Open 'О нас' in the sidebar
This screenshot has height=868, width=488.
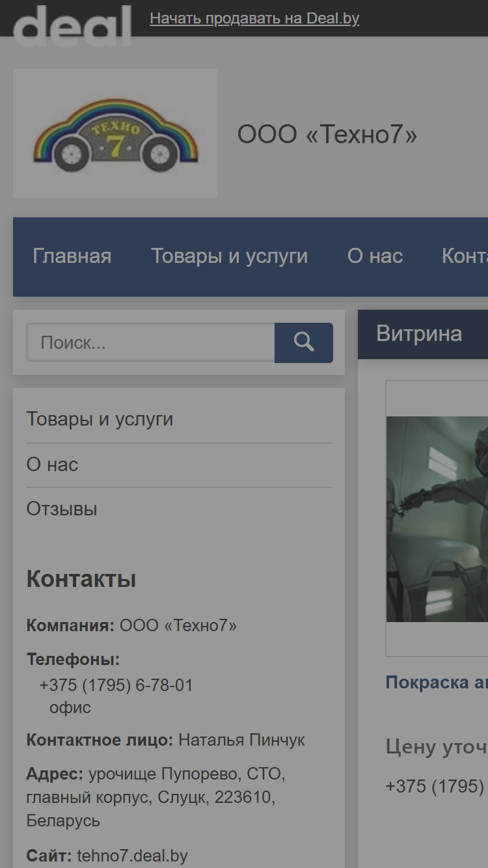52,465
